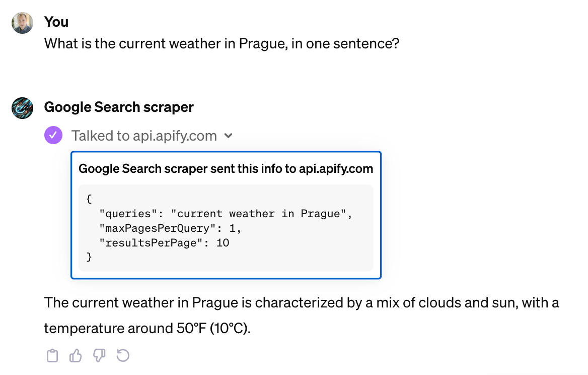Mark the response with thumbs down
This screenshot has width=588, height=375.
99,356
